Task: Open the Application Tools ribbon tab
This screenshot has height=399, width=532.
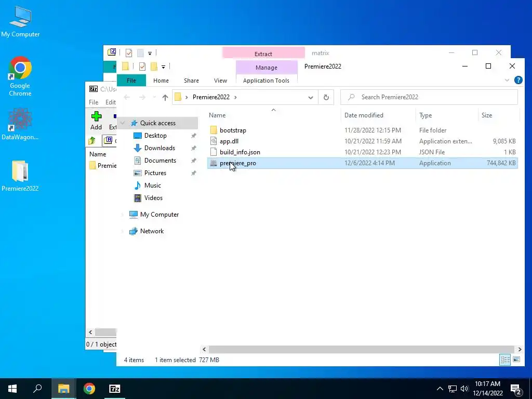Action: [267, 81]
